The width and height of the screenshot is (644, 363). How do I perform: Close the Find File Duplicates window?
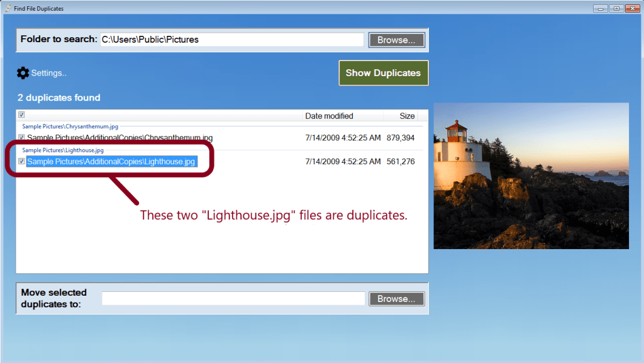633,8
